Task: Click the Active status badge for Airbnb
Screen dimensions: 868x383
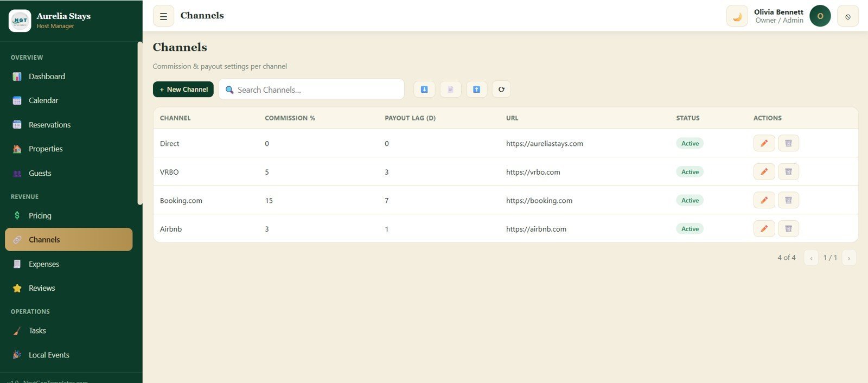Action: 690,229
